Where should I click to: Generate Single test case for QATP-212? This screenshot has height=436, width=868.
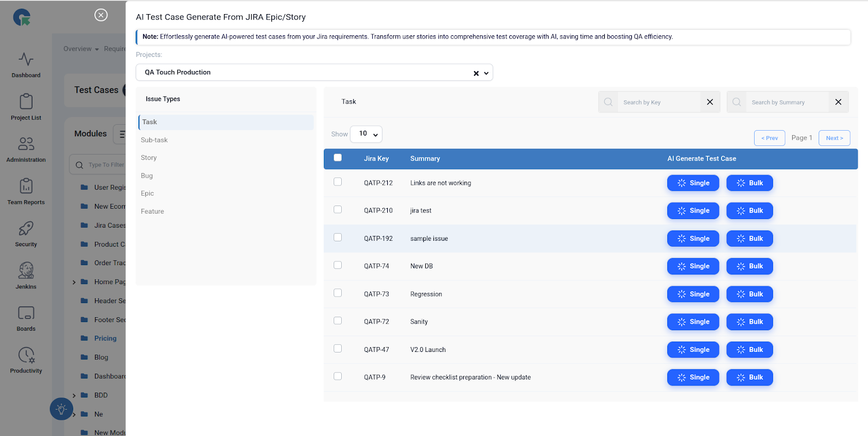click(693, 183)
